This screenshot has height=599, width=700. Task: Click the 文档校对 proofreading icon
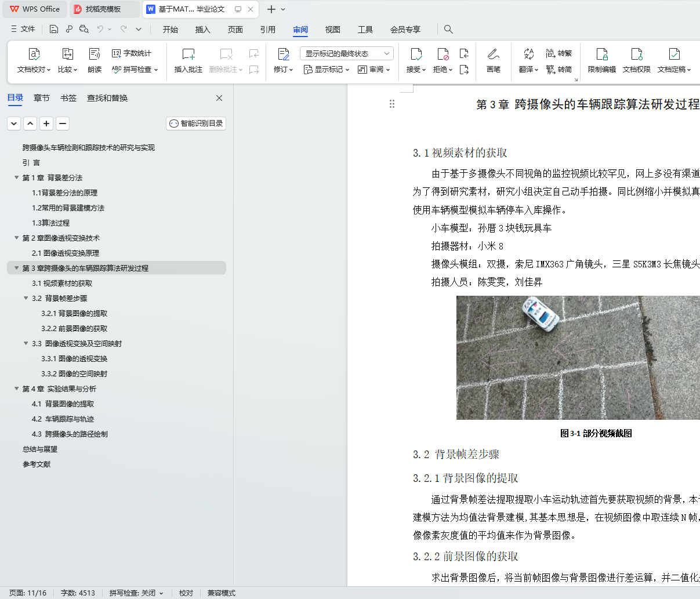(34, 54)
